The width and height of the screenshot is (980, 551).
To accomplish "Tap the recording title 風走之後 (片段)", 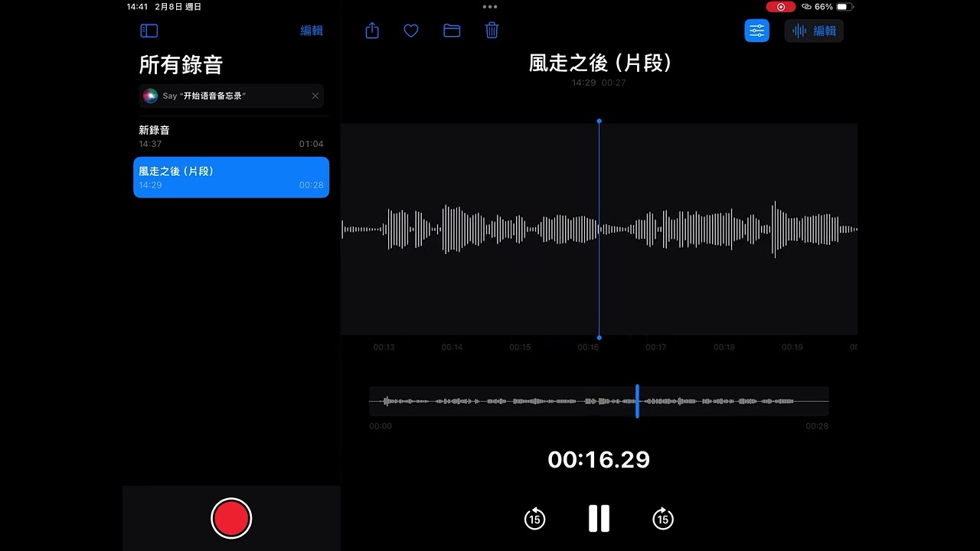I will pyautogui.click(x=599, y=63).
